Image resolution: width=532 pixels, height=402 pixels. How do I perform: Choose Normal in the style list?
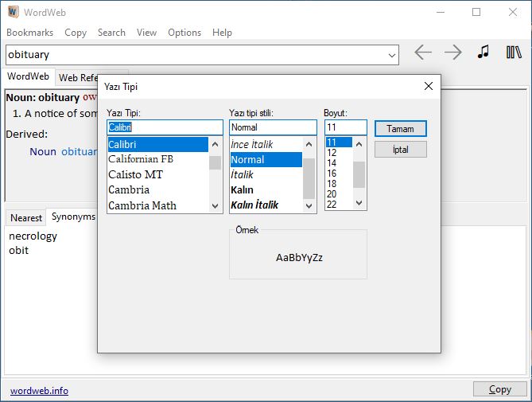coord(266,159)
